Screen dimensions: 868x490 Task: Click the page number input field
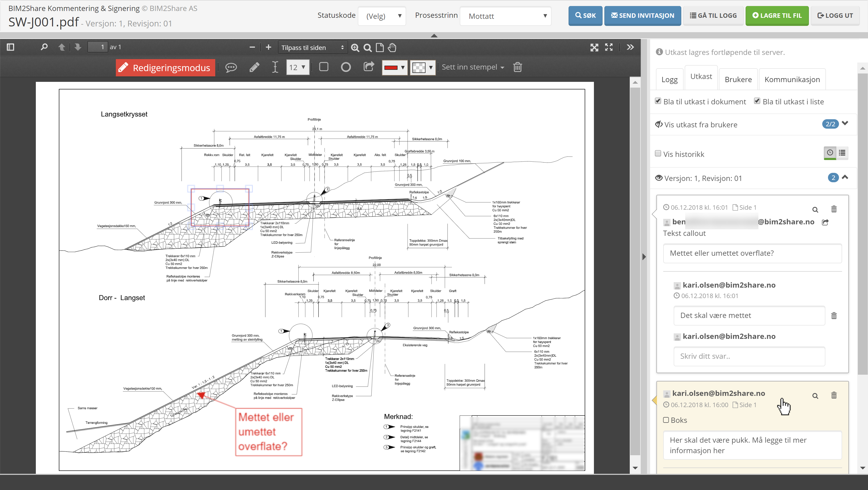tap(98, 47)
